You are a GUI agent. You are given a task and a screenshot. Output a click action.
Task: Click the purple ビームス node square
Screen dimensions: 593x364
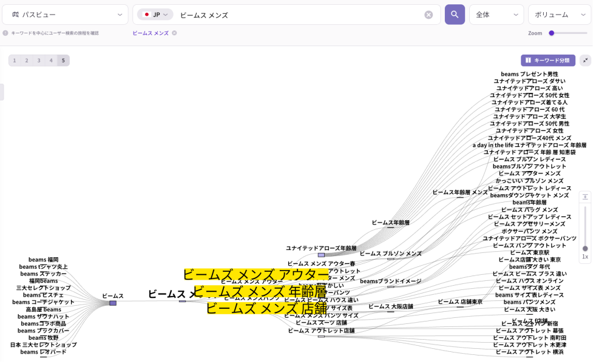click(113, 303)
